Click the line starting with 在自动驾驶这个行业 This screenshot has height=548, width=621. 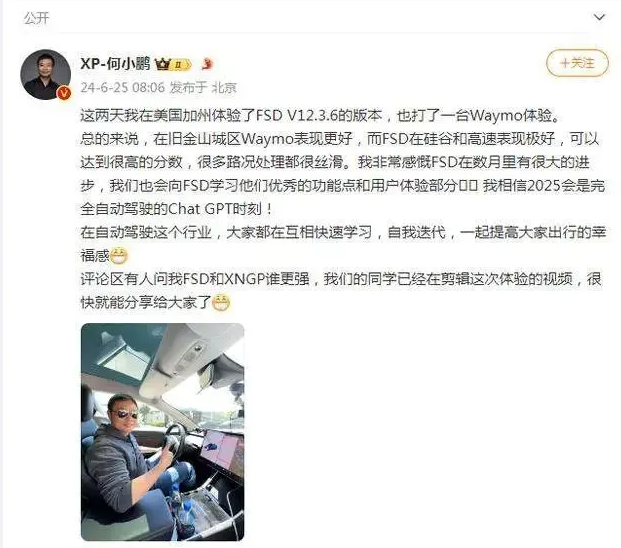click(343, 232)
